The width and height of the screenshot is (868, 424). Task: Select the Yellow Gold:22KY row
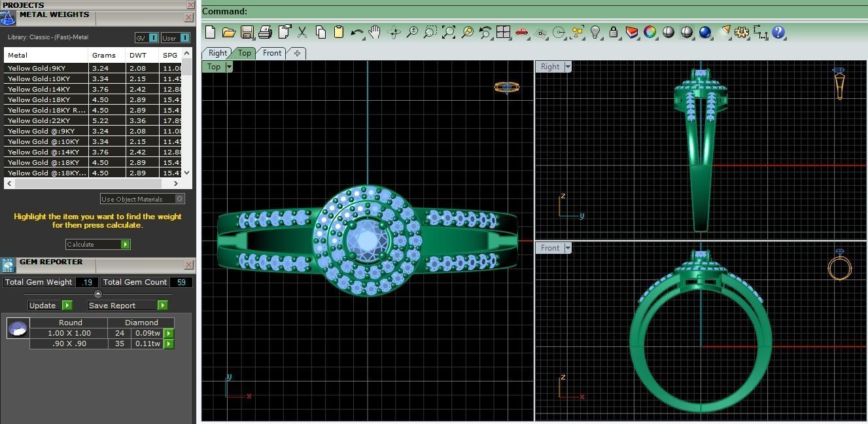(x=94, y=120)
